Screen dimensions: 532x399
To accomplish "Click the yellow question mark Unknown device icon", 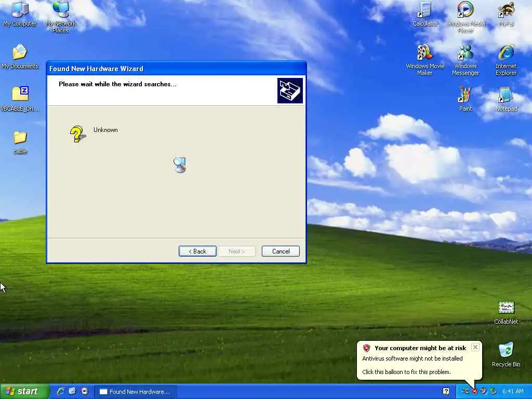I will 77,134.
